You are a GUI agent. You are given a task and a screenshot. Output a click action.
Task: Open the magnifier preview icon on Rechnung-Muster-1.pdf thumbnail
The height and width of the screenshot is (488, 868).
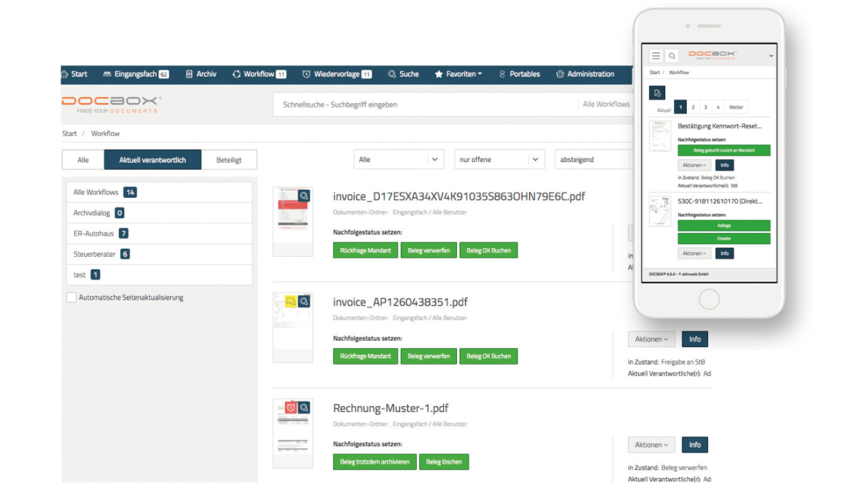pyautogui.click(x=304, y=407)
